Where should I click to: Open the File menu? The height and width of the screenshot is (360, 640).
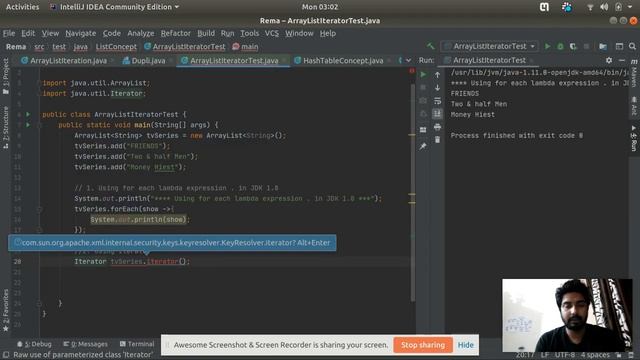tap(9, 33)
